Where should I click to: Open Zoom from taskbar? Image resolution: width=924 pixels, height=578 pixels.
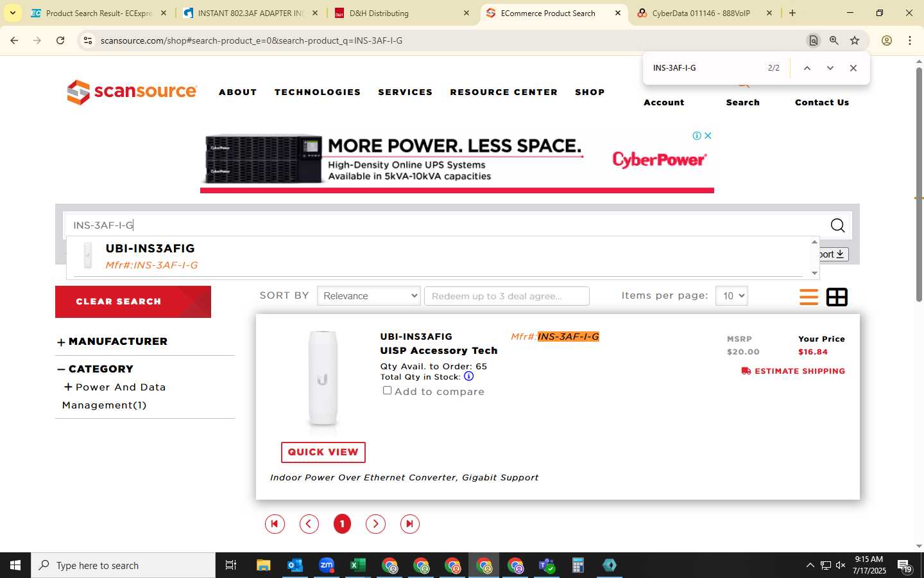(327, 565)
